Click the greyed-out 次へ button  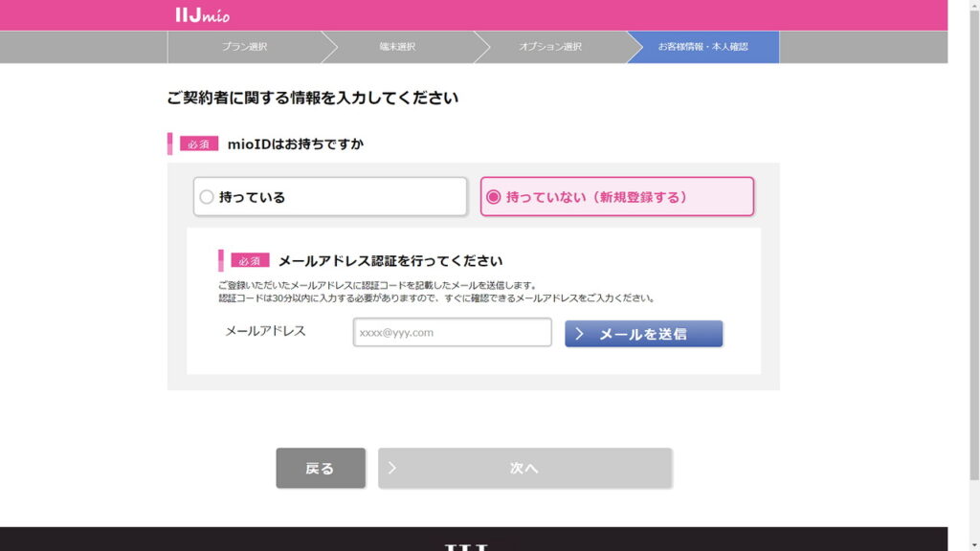pyautogui.click(x=524, y=468)
